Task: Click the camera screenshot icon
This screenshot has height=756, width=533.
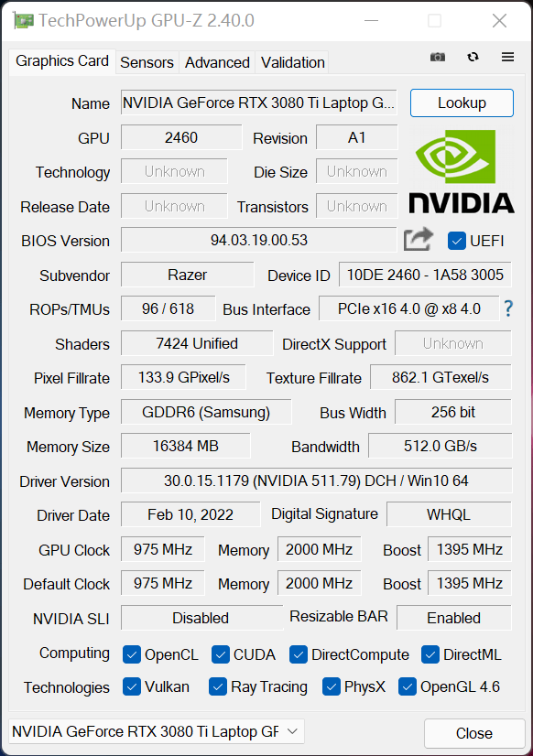Action: point(437,57)
